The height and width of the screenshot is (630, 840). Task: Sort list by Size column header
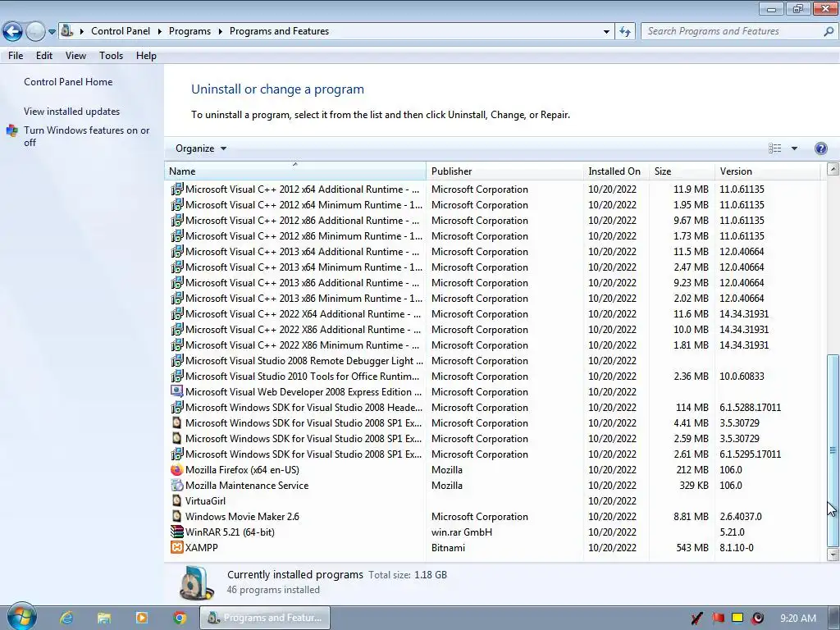pos(682,171)
